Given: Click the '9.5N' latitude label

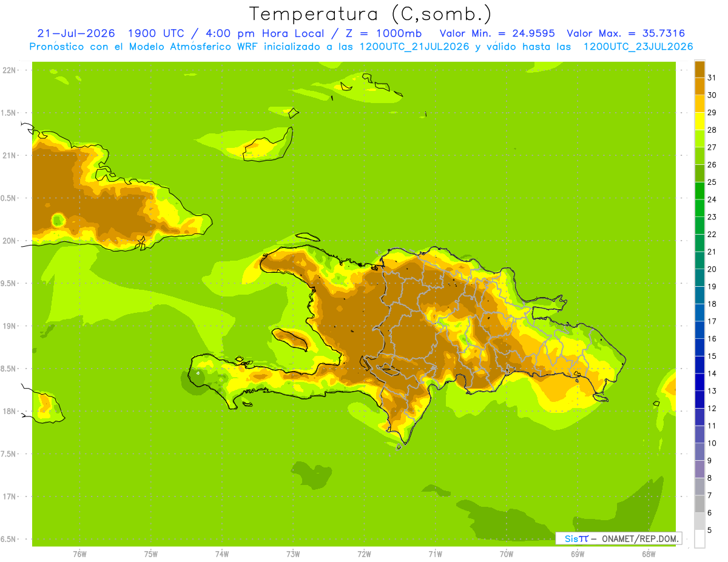Looking at the screenshot, I should pos(9,283).
